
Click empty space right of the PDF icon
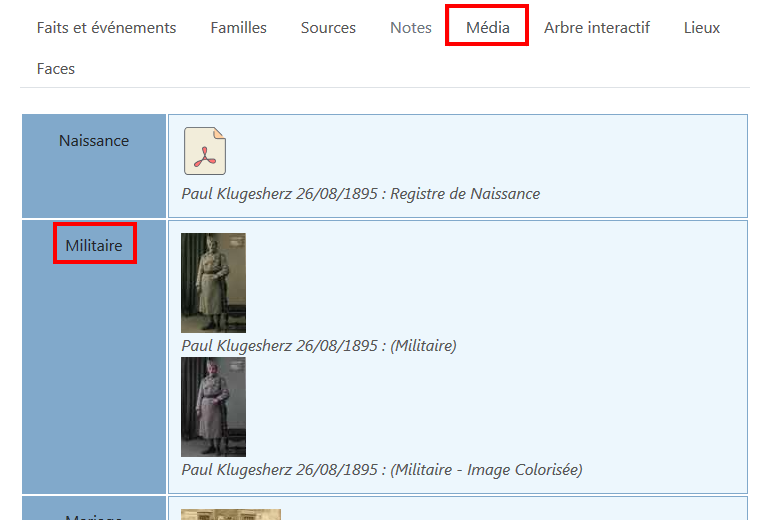point(480,152)
